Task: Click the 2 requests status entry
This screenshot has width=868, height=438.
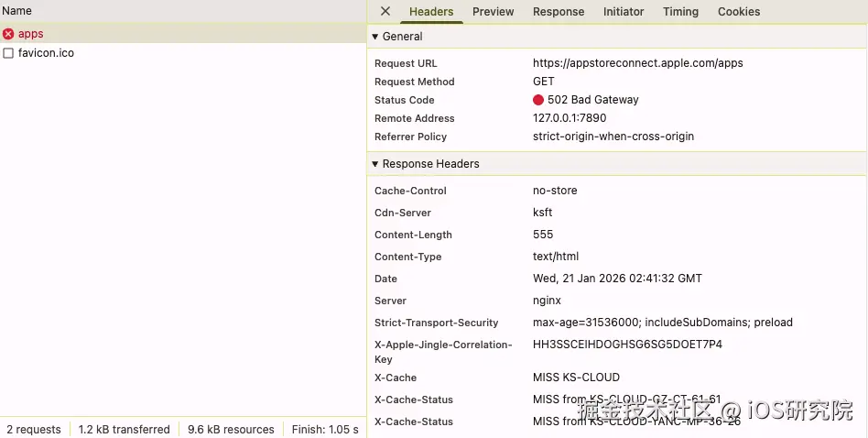Action: click(34, 430)
